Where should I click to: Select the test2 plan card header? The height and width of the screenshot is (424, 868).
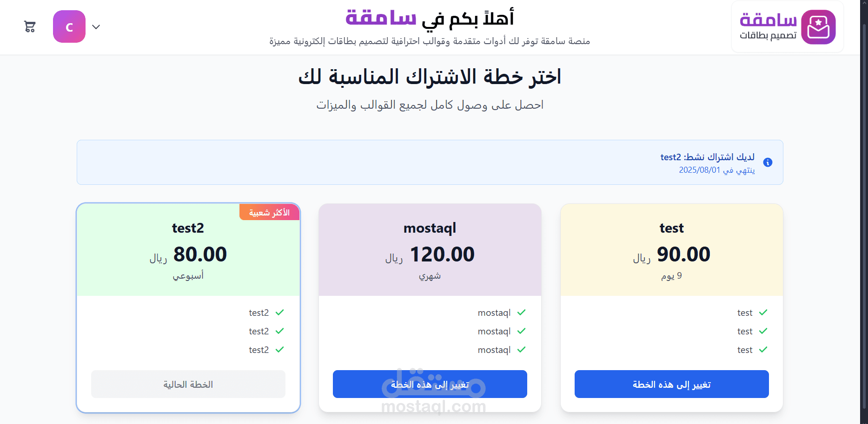click(x=188, y=228)
